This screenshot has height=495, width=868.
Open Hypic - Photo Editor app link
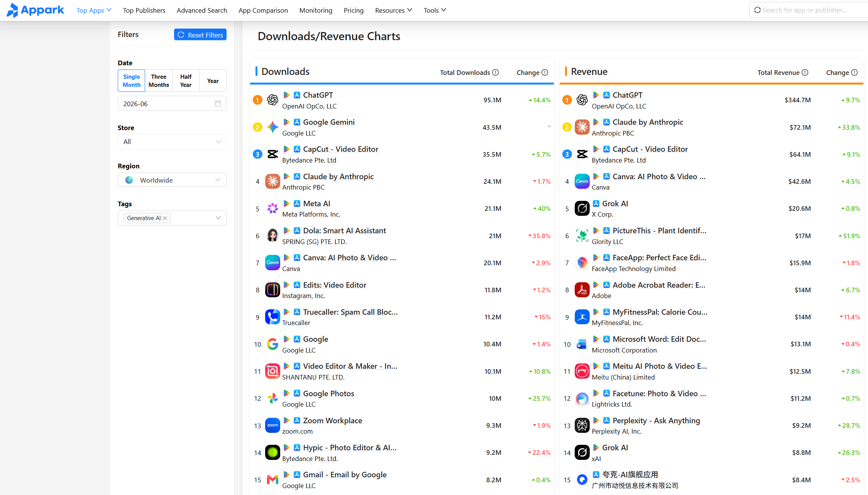tap(350, 448)
